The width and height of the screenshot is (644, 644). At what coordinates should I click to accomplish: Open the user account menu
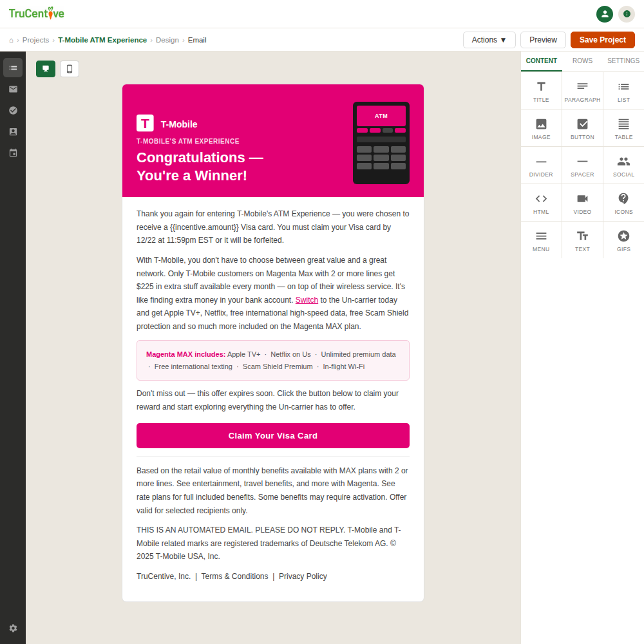(604, 14)
